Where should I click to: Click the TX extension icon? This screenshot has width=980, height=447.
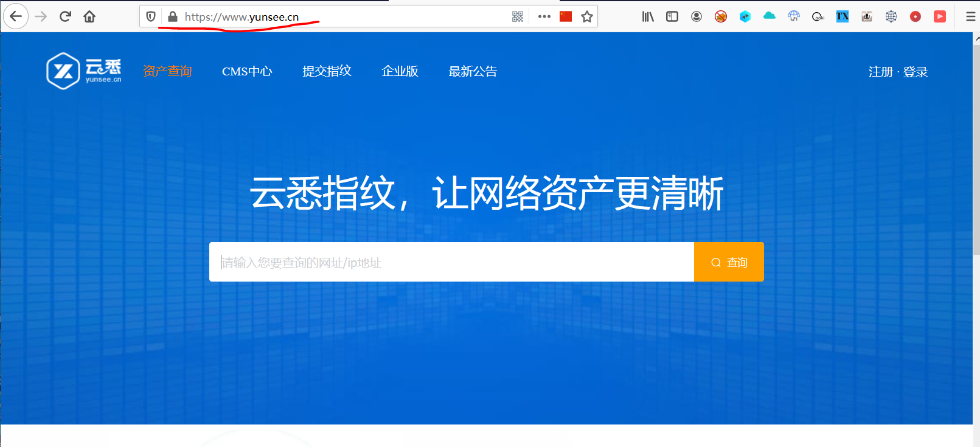click(843, 16)
